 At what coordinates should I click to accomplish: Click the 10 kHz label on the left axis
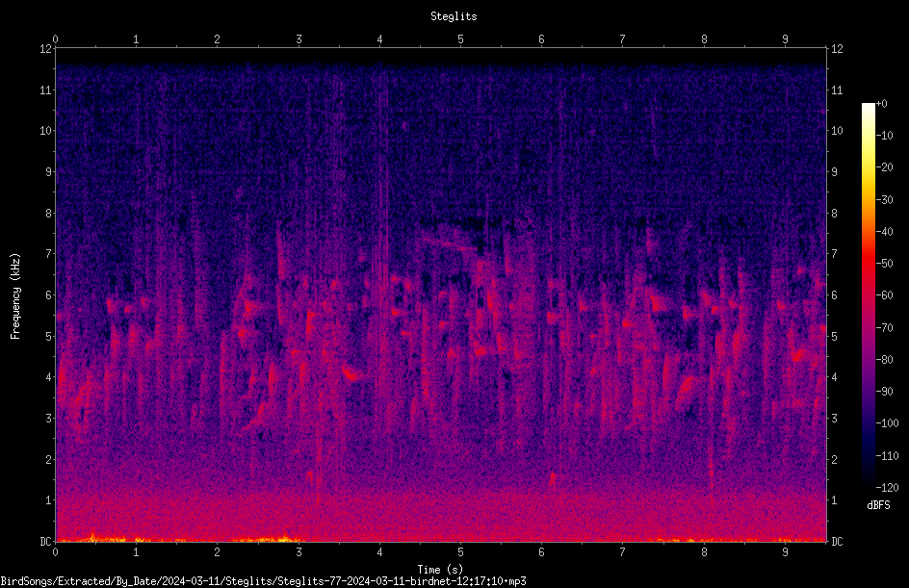pos(45,130)
